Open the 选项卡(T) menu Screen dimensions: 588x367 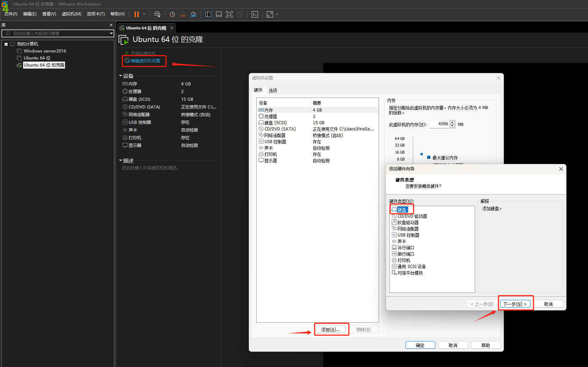(96, 14)
